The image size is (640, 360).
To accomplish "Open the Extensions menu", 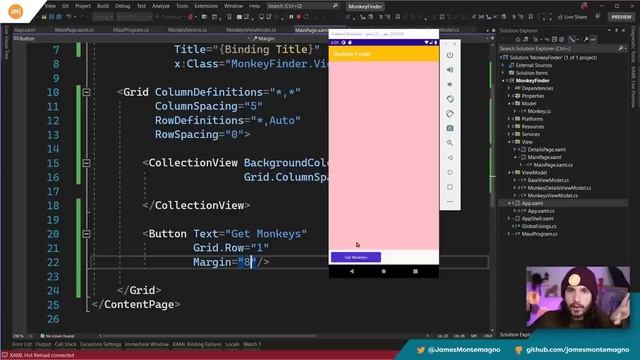I will point(206,6).
